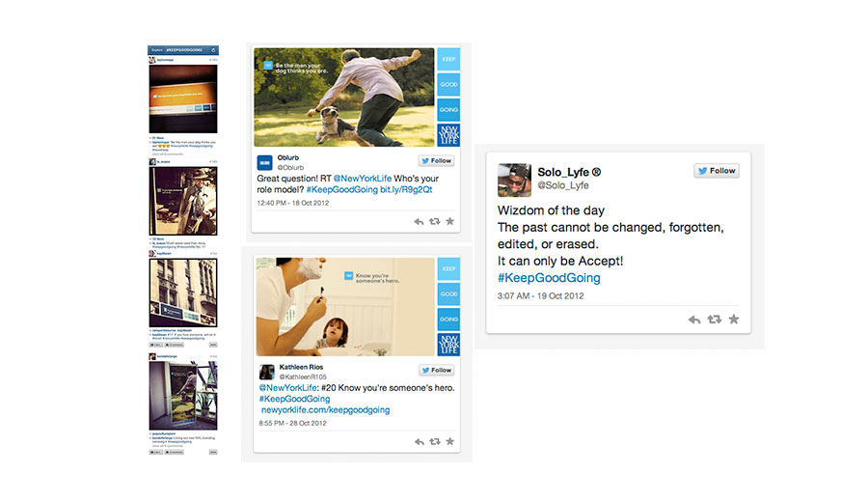Open the more options on the kondafxlarge post

(x=212, y=452)
